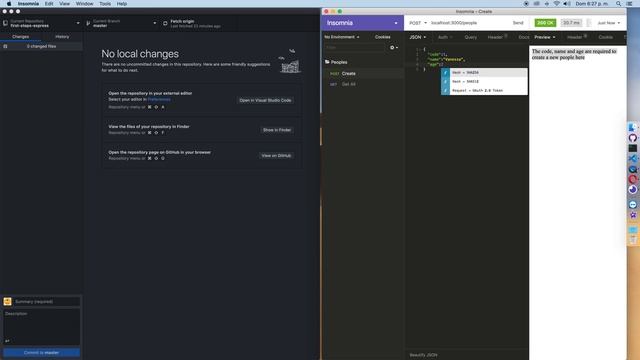Image resolution: width=640 pixels, height=360 pixels.
Task: Open the Just Now history dropdown
Action: click(x=609, y=23)
